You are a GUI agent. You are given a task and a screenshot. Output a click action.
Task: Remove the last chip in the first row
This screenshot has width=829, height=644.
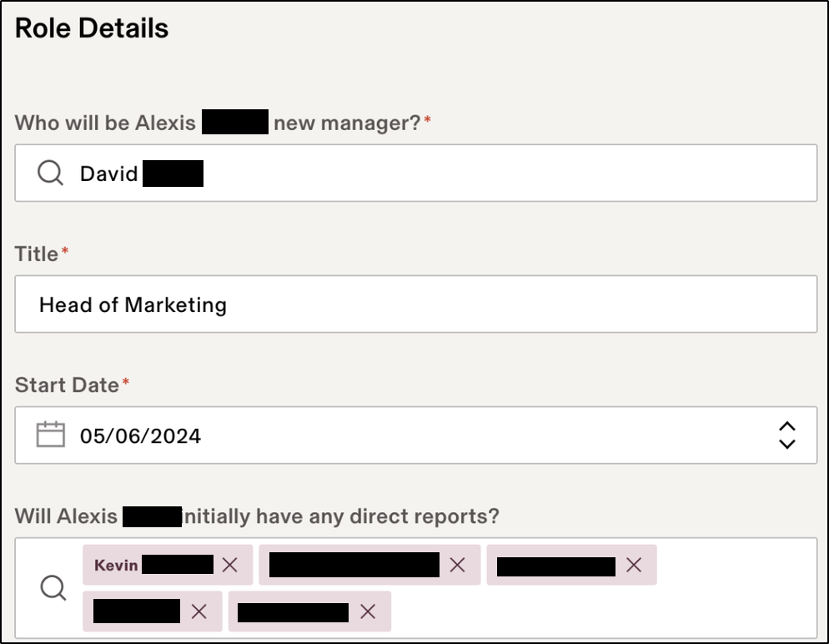coord(634,565)
